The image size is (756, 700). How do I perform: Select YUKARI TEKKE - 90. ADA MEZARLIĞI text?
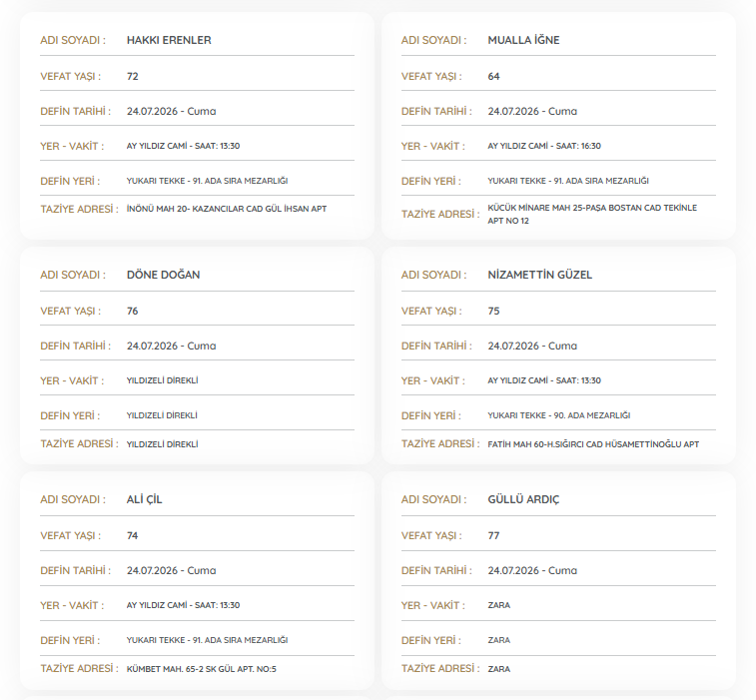(559, 415)
